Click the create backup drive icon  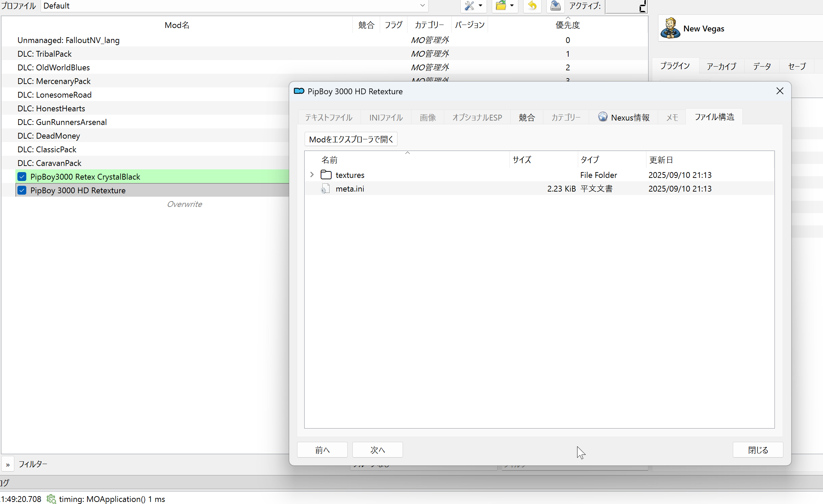[x=555, y=5]
